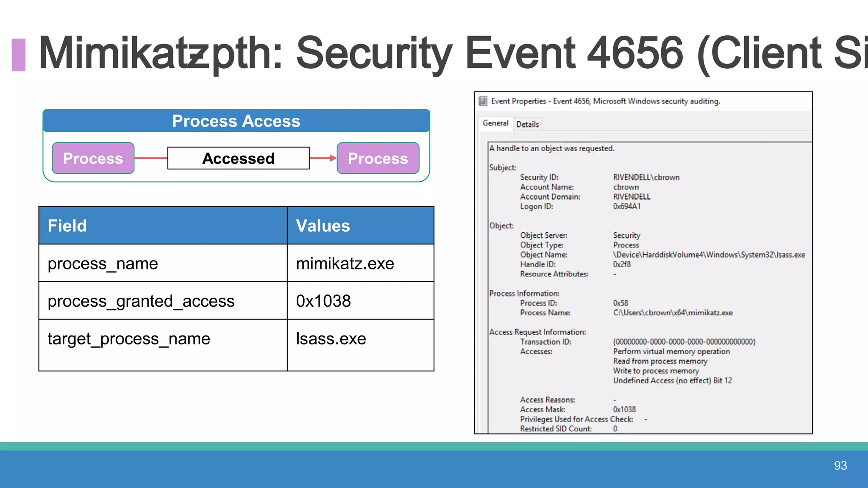Click the Subject: section label
This screenshot has height=488, width=868.
[x=503, y=167]
